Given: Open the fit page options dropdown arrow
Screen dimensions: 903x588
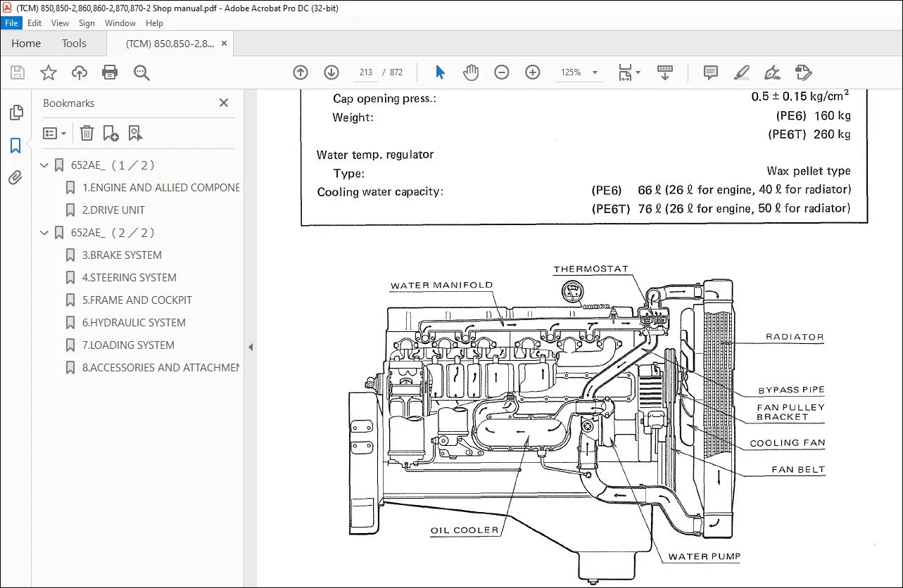Looking at the screenshot, I should pyautogui.click(x=638, y=72).
